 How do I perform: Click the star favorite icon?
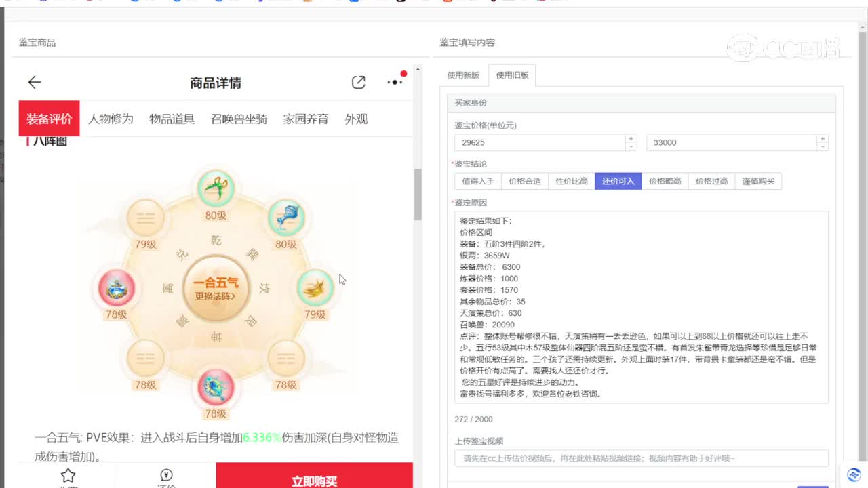click(x=68, y=475)
